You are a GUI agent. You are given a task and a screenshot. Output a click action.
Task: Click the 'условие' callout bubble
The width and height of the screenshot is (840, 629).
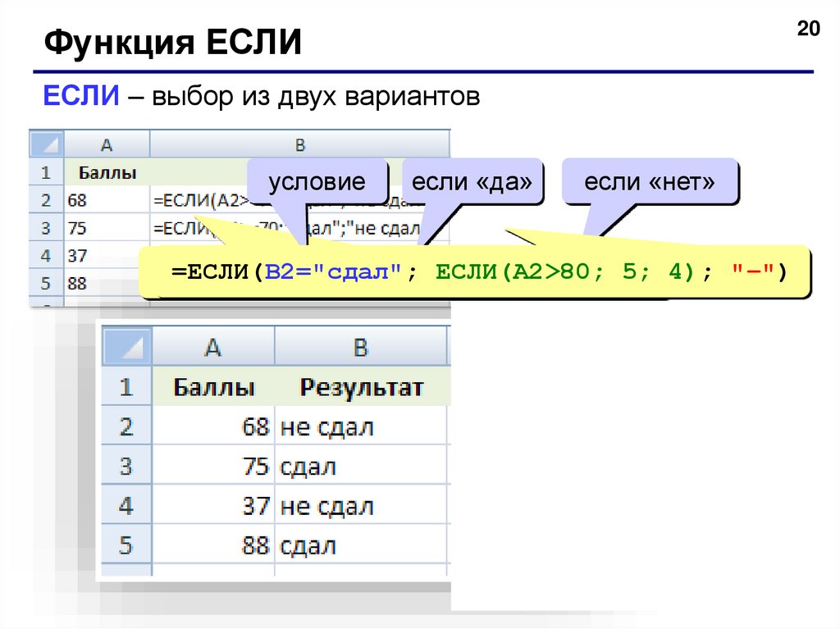tap(317, 181)
